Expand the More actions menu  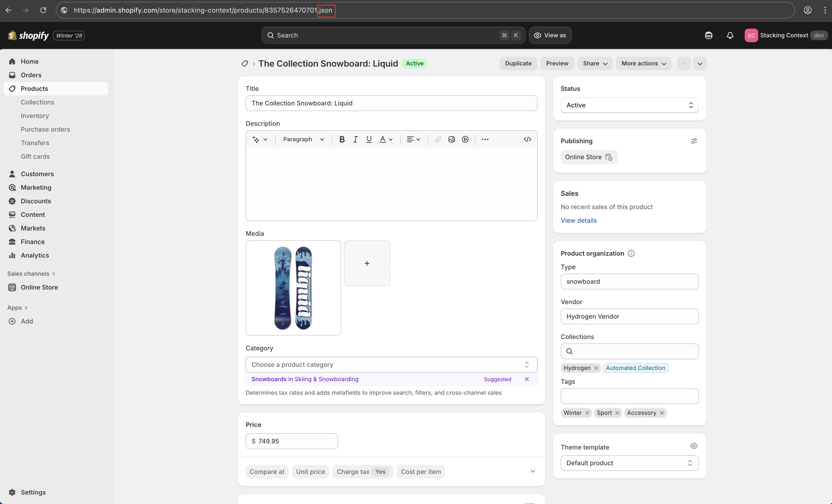pos(643,63)
